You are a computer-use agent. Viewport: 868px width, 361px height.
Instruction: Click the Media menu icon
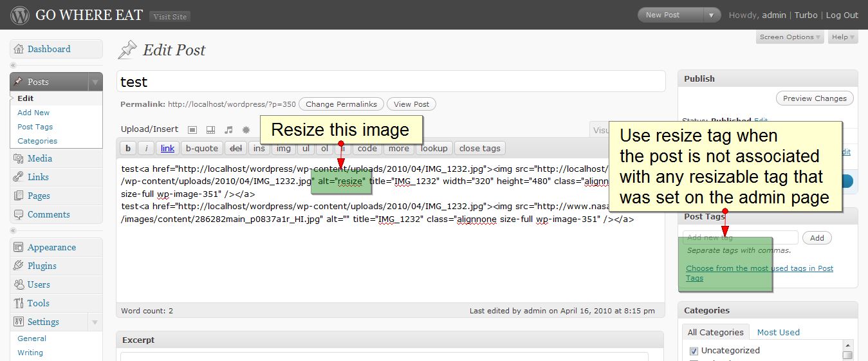tap(19, 158)
